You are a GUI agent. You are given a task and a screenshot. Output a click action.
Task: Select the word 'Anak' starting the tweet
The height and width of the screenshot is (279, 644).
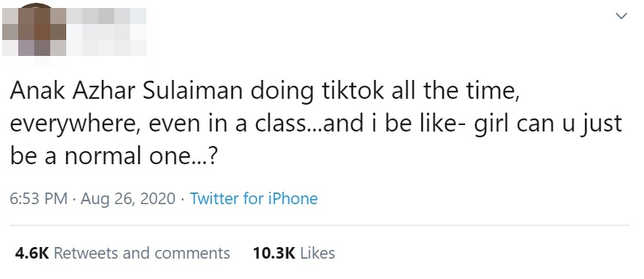pyautogui.click(x=38, y=92)
